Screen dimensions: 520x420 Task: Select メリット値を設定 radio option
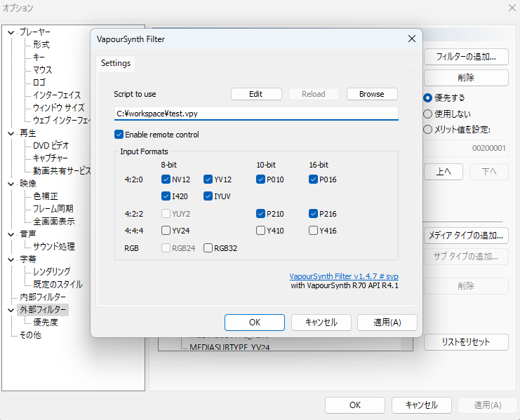pos(428,129)
